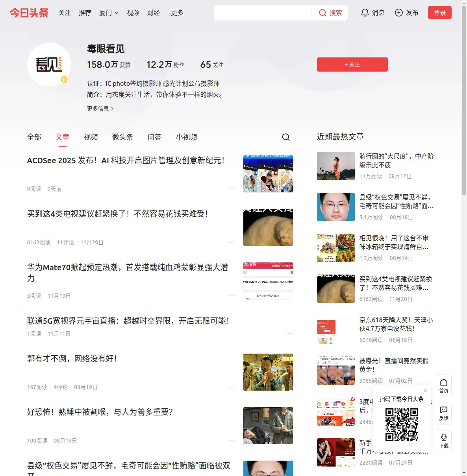Click the 4评论 count under 郭有才 article

[61, 387]
